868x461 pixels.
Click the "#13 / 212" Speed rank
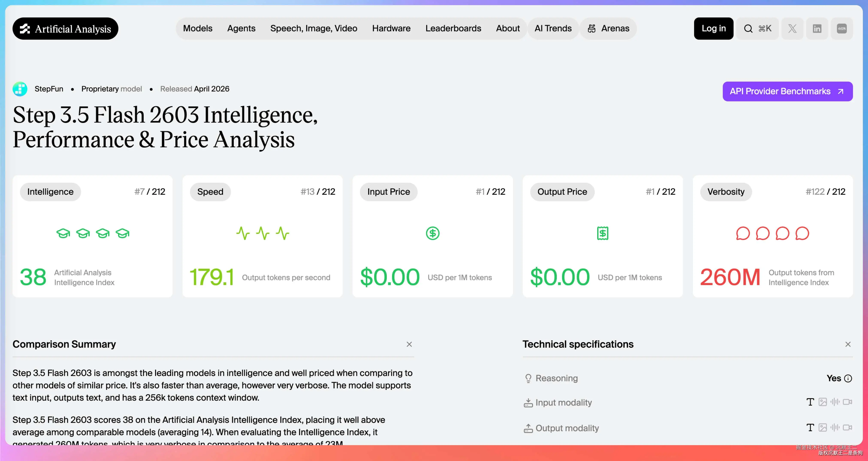tap(318, 192)
